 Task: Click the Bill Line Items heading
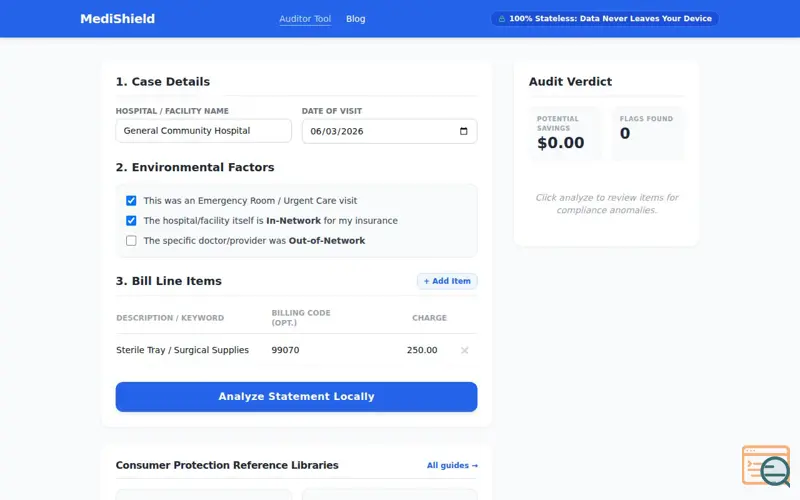point(169,281)
